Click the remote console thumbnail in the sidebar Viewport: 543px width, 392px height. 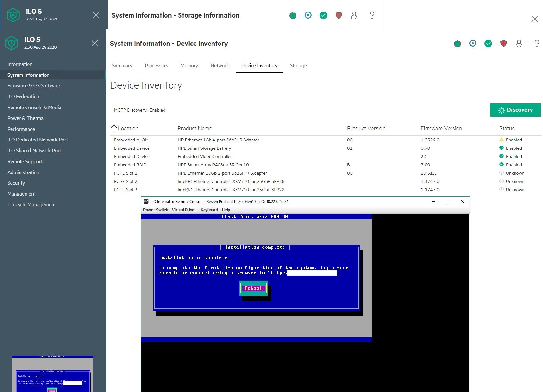[x=52, y=373]
